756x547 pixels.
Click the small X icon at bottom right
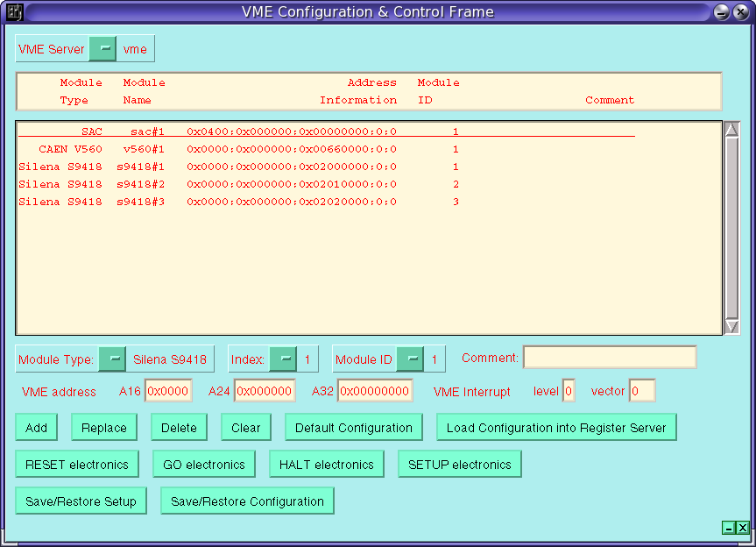743,528
